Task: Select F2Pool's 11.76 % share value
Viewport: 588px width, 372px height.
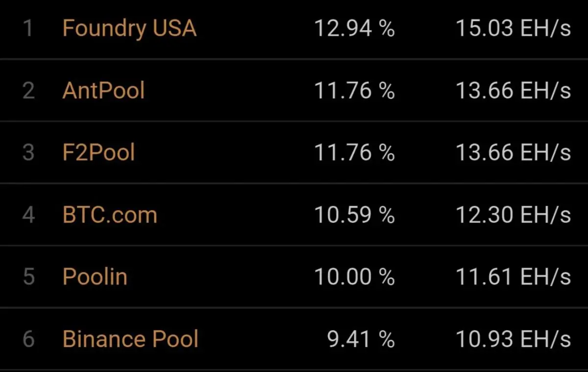Action: coord(354,152)
